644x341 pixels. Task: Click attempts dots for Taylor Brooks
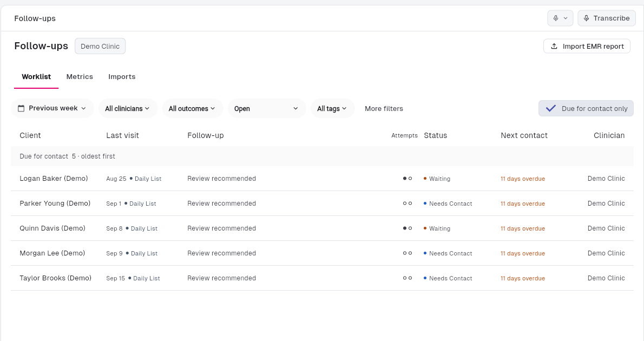[408, 278]
